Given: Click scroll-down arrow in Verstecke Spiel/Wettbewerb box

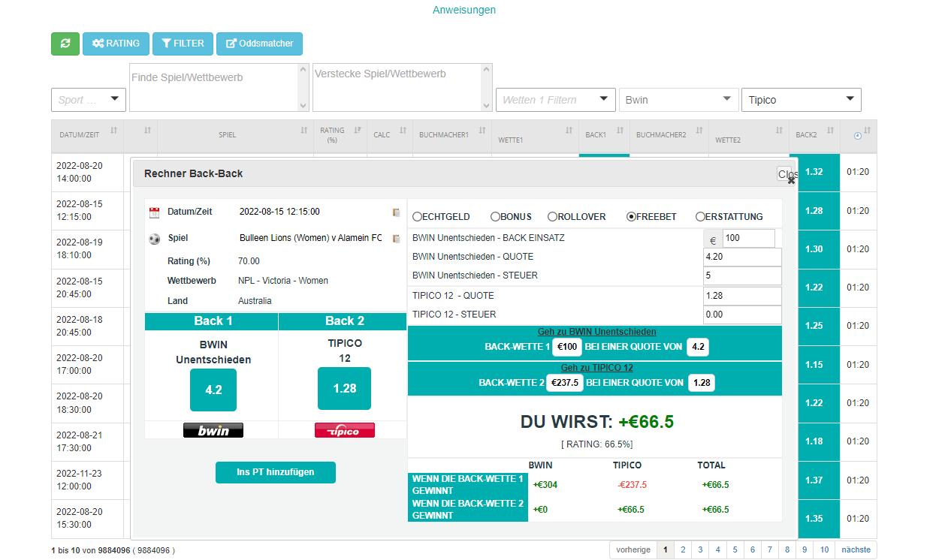Looking at the screenshot, I should tap(486, 106).
